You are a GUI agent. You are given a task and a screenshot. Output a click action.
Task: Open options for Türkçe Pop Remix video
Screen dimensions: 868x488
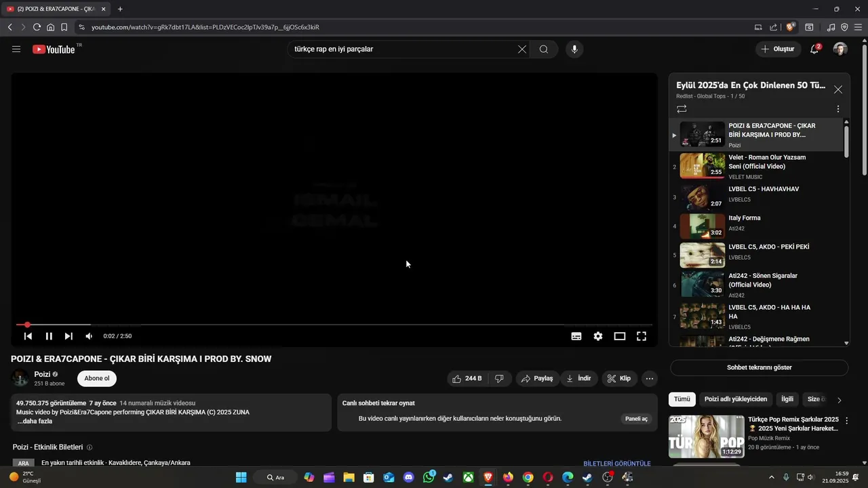click(x=846, y=421)
